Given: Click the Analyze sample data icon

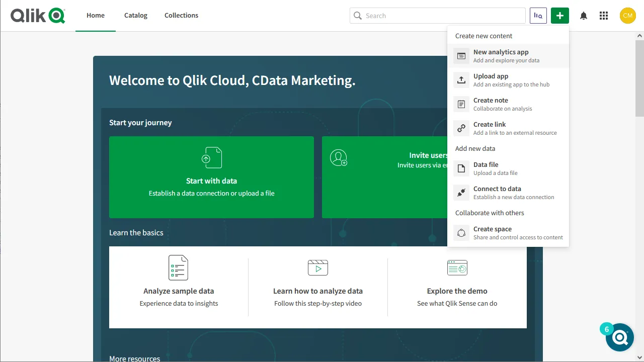Looking at the screenshot, I should click(x=178, y=267).
